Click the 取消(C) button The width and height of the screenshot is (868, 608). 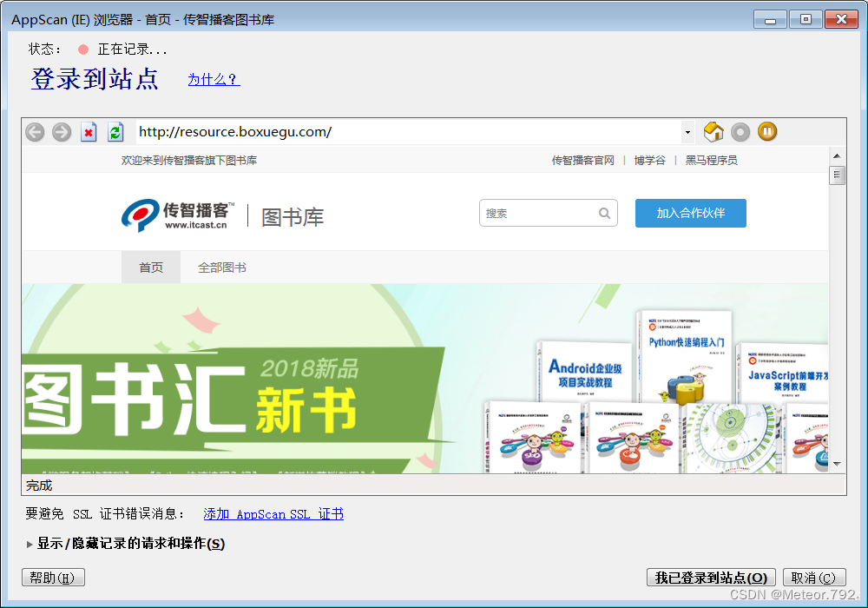tap(814, 578)
